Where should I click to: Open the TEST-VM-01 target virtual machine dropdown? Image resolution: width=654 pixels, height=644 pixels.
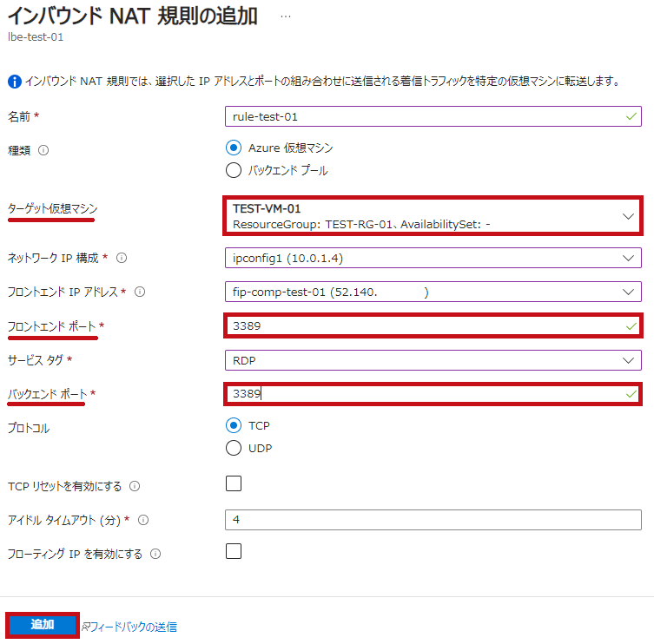coord(433,216)
